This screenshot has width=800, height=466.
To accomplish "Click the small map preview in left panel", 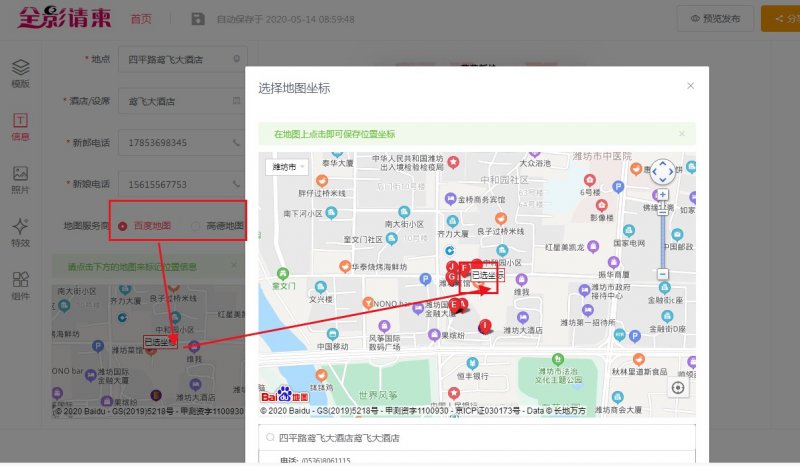I will (x=148, y=351).
